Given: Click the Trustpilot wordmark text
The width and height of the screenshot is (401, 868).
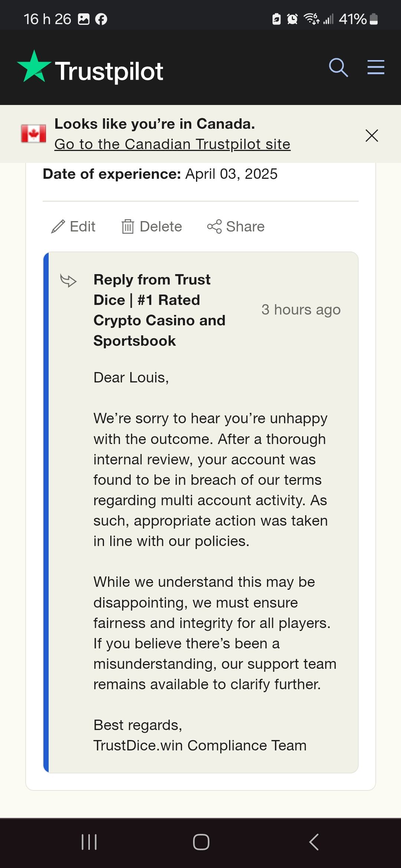Looking at the screenshot, I should click(x=109, y=71).
